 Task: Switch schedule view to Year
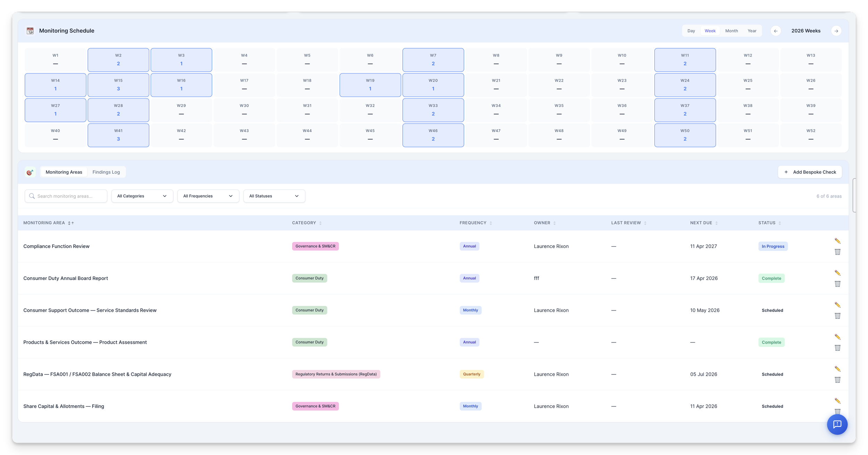click(752, 31)
